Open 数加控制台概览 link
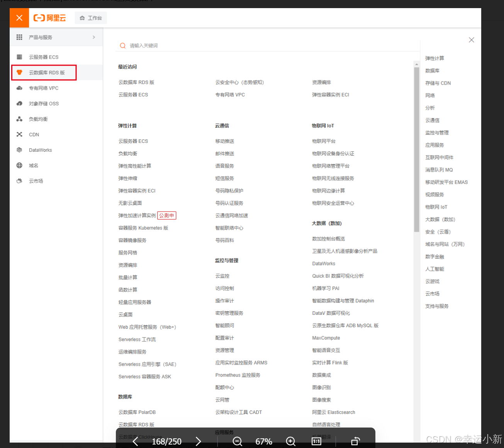The image size is (504, 448). point(329,239)
